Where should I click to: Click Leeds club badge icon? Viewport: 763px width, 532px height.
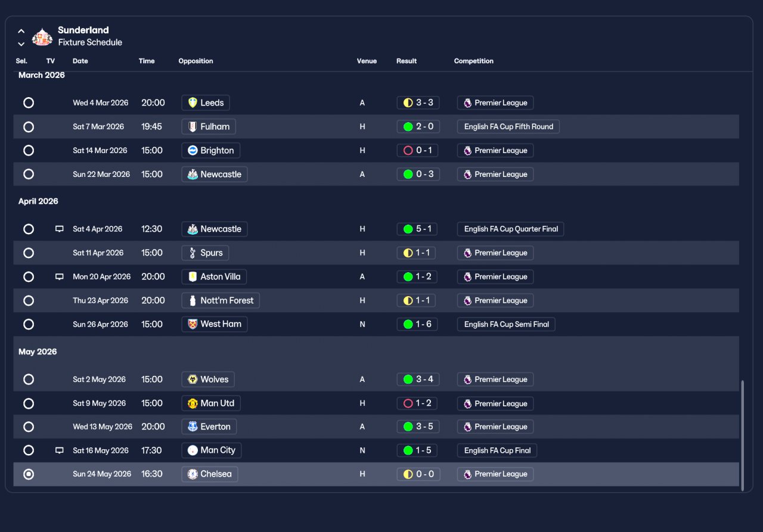coord(193,102)
